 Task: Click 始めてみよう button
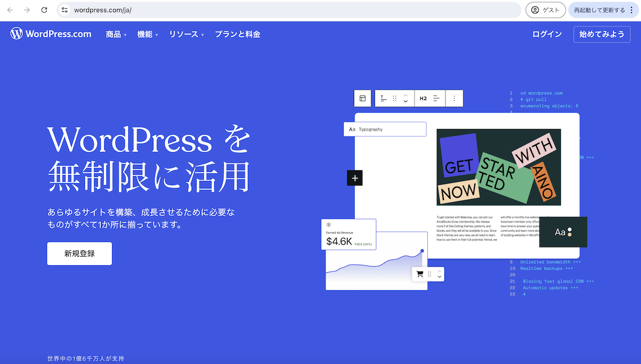tap(602, 34)
